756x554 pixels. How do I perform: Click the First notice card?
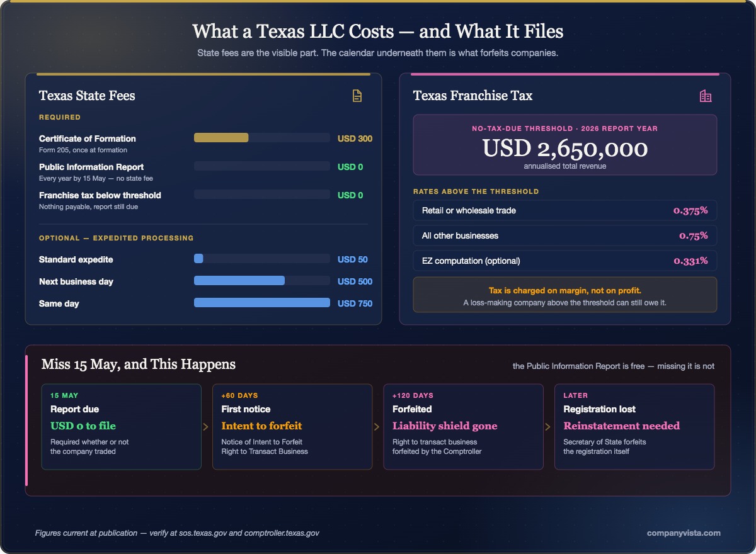(292, 427)
